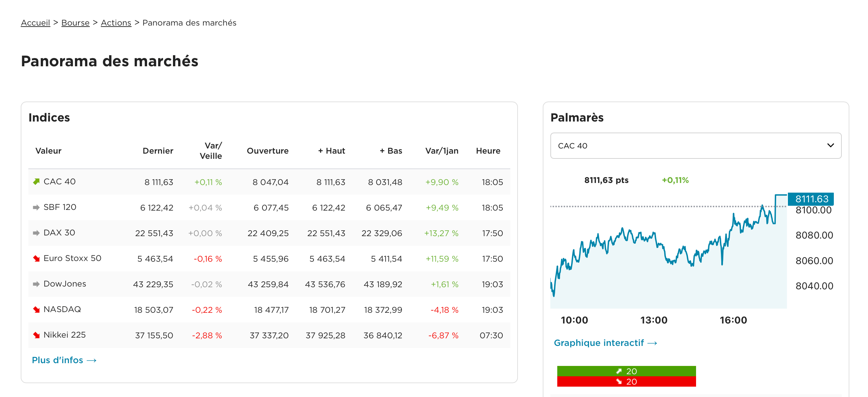
Task: Click the grey arrow beside DAX 30
Action: pyautogui.click(x=36, y=233)
